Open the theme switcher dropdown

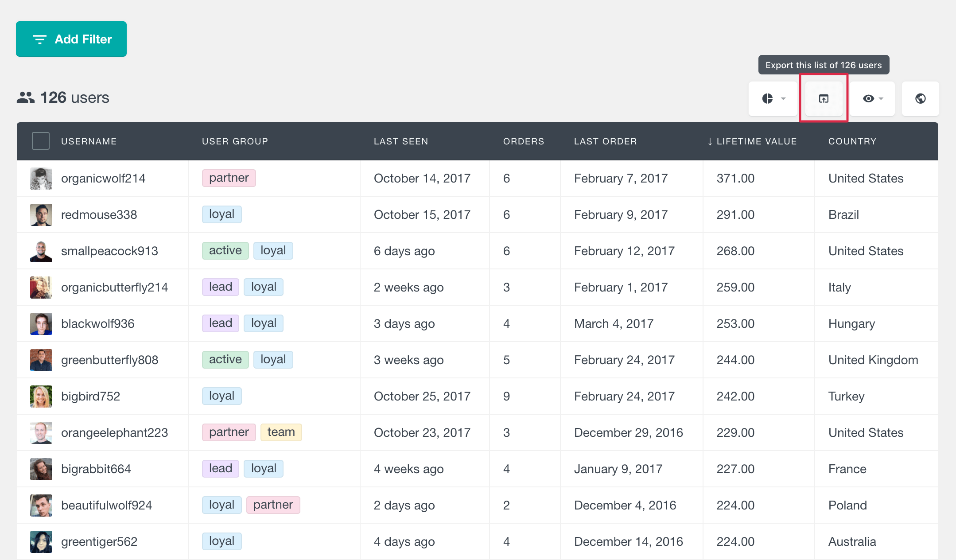click(773, 99)
